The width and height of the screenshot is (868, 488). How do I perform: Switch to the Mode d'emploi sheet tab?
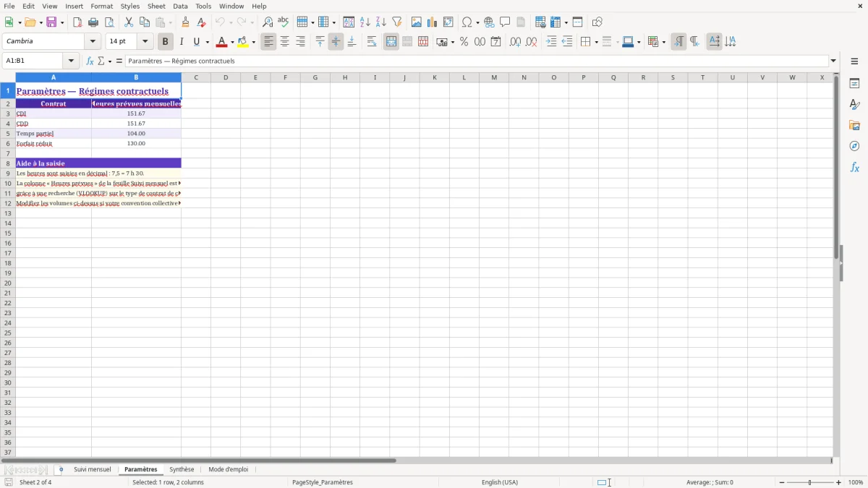point(229,470)
